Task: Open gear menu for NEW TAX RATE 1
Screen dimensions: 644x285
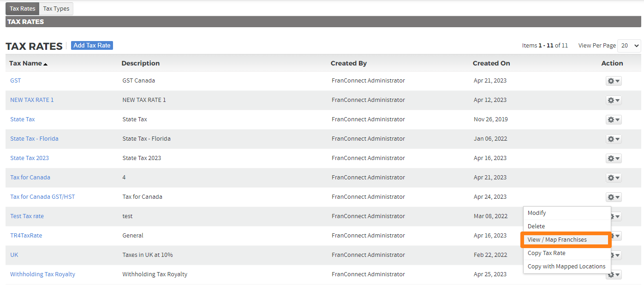Action: pyautogui.click(x=614, y=100)
